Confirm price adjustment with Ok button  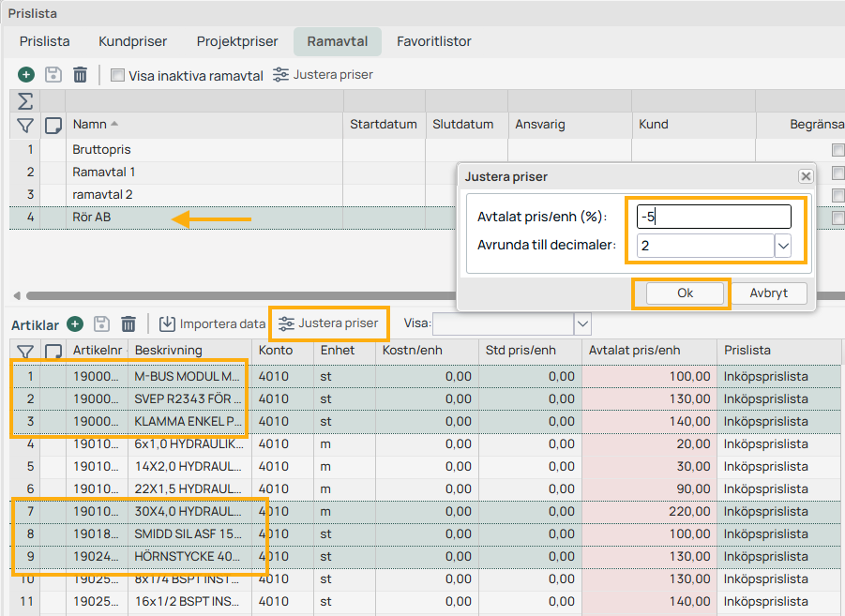point(685,293)
